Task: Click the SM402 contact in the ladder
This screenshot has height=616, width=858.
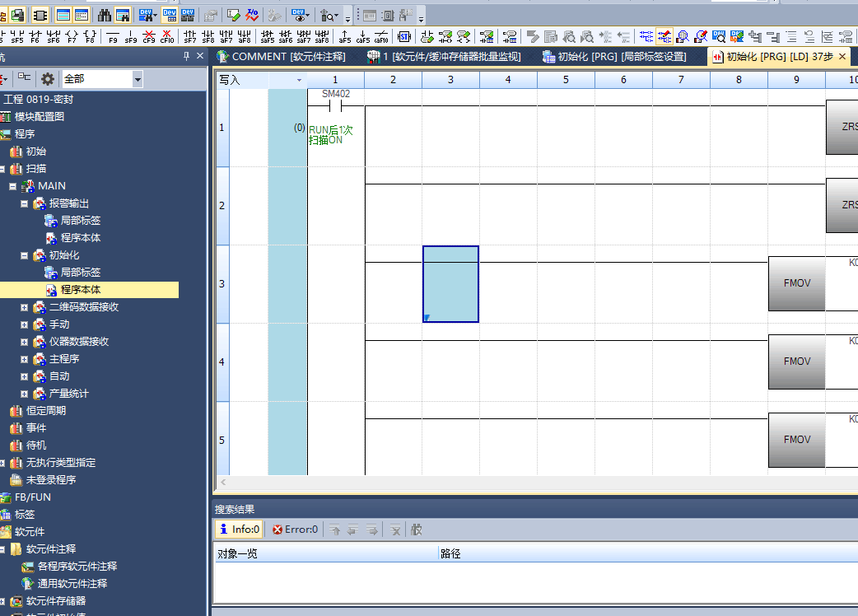Action: (x=335, y=105)
